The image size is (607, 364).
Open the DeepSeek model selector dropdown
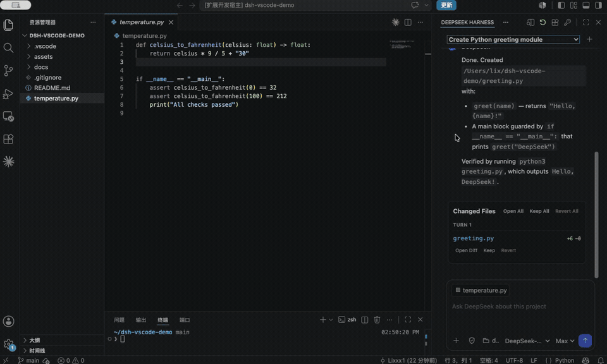527,341
